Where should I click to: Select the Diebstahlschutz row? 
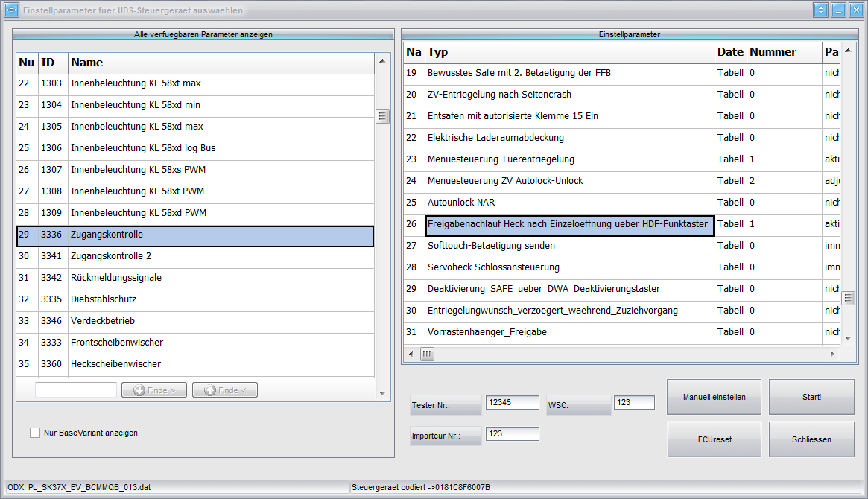coord(195,299)
